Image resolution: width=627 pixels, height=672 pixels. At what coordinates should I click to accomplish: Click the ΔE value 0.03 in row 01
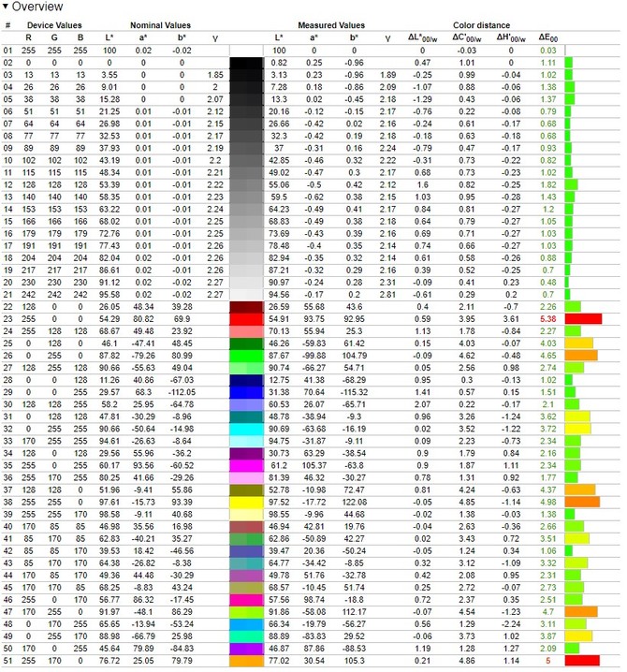coord(548,51)
